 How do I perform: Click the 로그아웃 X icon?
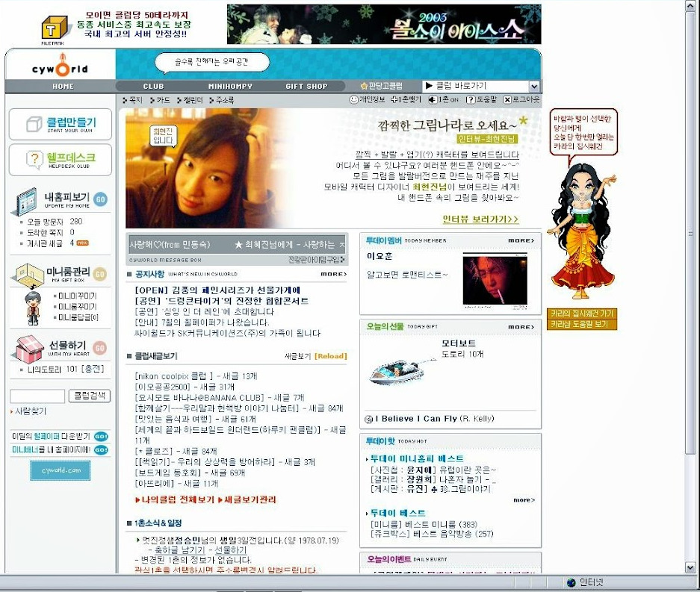(x=507, y=99)
